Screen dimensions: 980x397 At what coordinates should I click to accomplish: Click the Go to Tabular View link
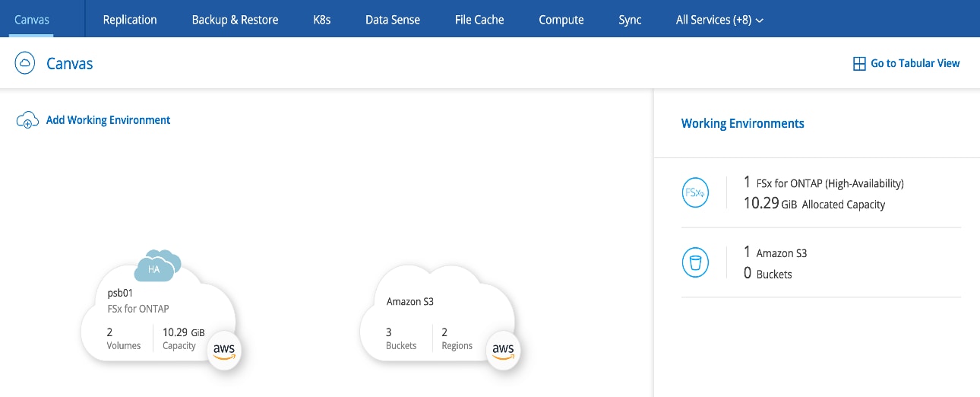click(x=915, y=64)
